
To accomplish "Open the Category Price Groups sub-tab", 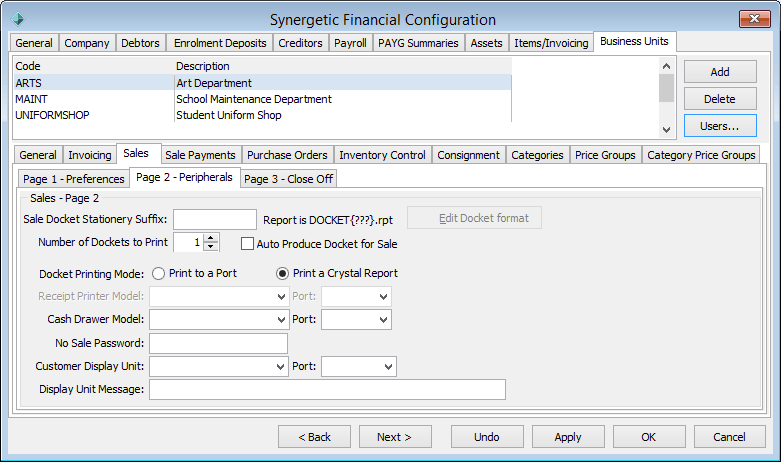I will [701, 155].
